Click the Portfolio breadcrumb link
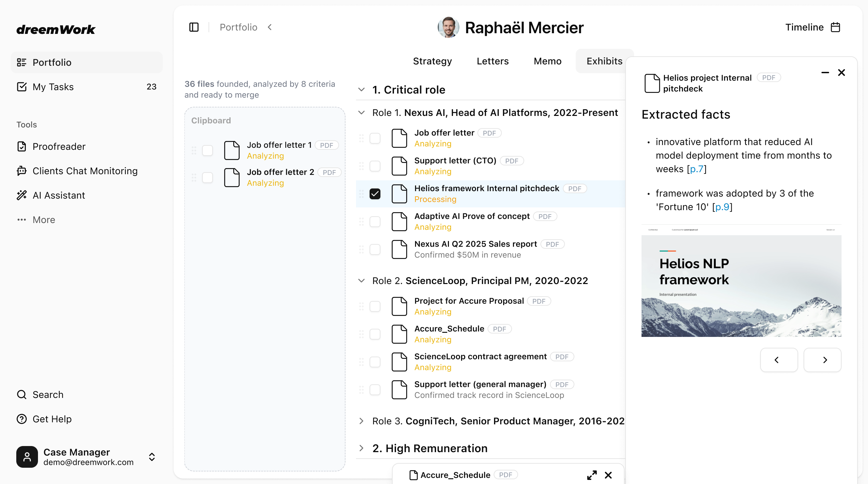 238,27
